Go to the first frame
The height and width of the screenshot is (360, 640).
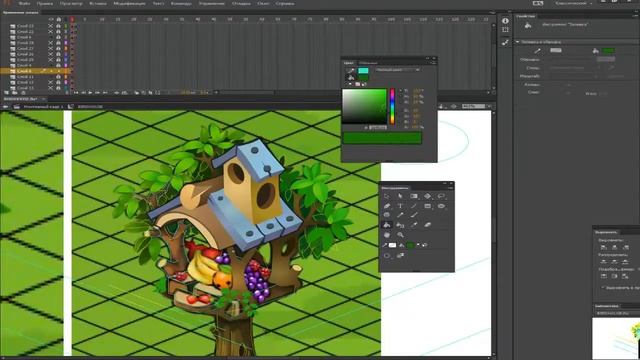76,93
